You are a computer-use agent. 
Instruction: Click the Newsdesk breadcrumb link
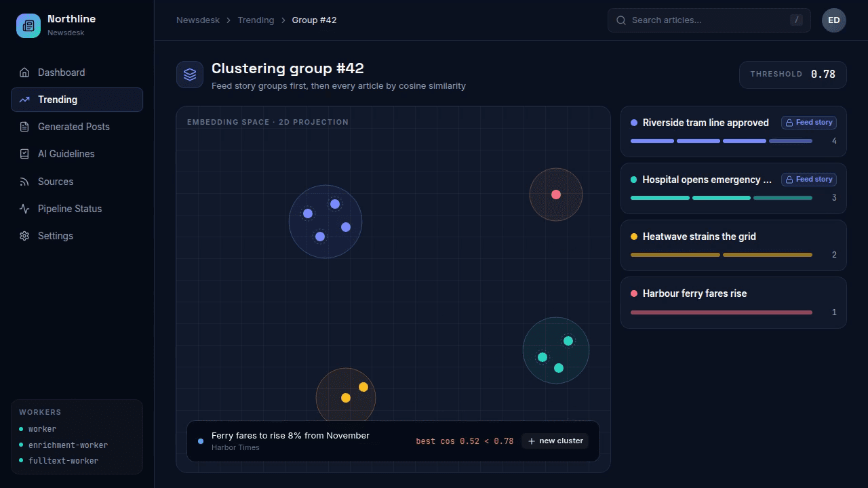(198, 20)
